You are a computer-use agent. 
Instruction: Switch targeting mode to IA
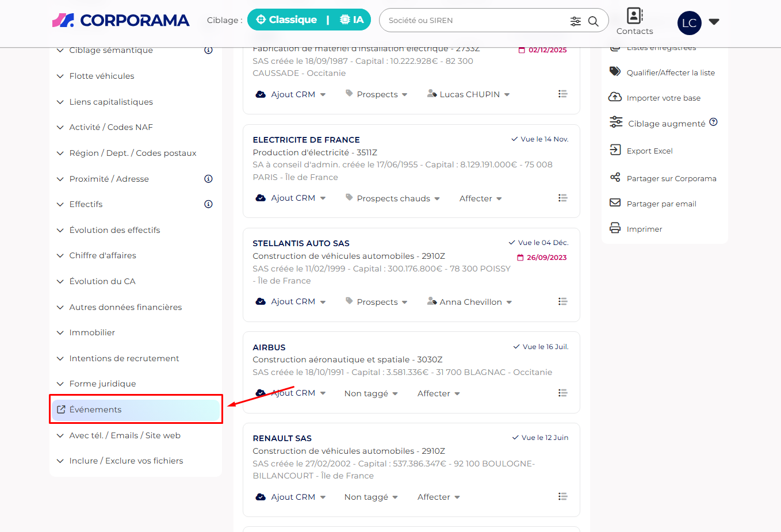tap(351, 20)
